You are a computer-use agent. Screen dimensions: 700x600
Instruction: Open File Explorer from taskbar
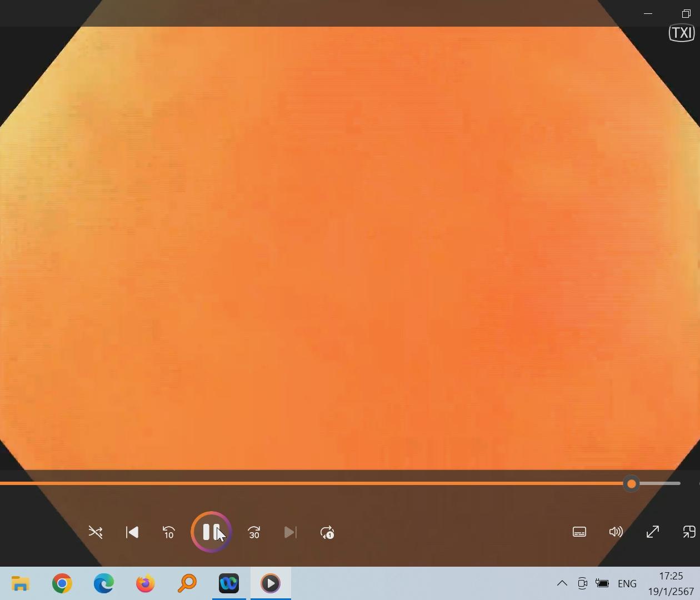pos(21,583)
